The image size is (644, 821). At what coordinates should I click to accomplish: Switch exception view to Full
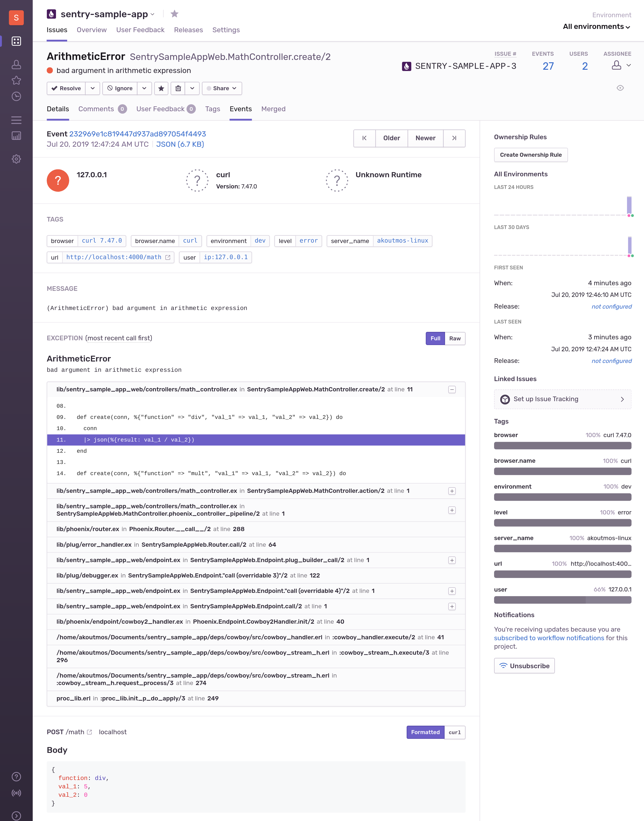tap(435, 338)
